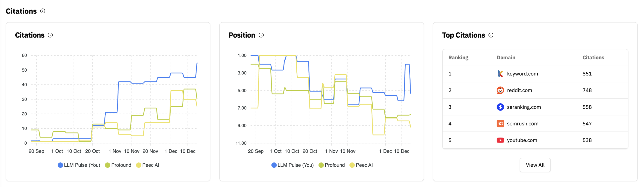Click the keyword.com favicon icon
This screenshot has height=187, width=644.
tap(500, 74)
